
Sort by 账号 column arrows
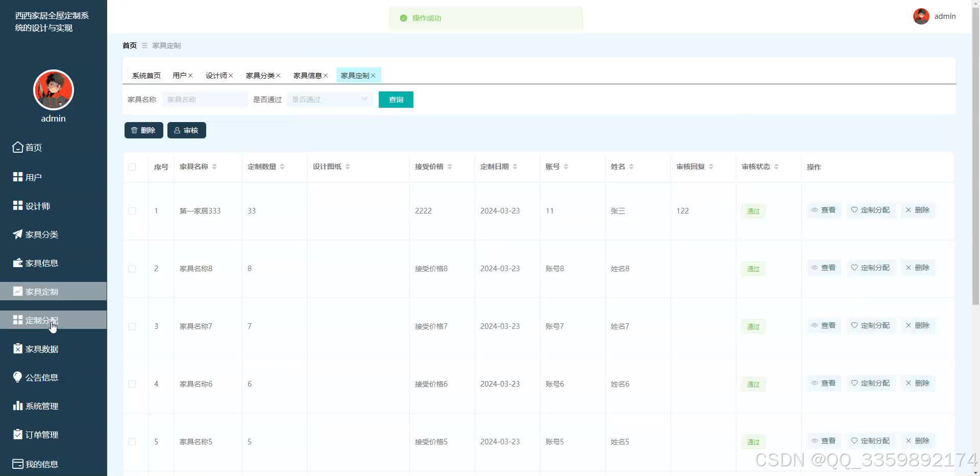566,166
